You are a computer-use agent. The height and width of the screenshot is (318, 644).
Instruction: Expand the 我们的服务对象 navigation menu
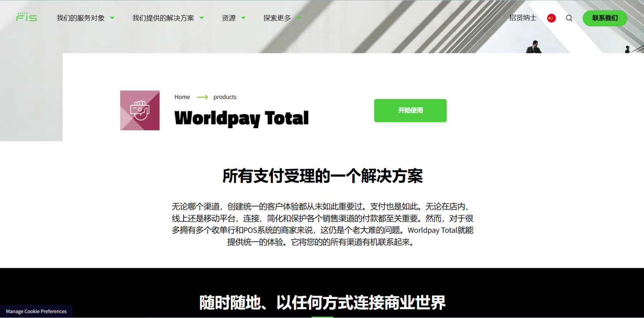pyautogui.click(x=81, y=18)
